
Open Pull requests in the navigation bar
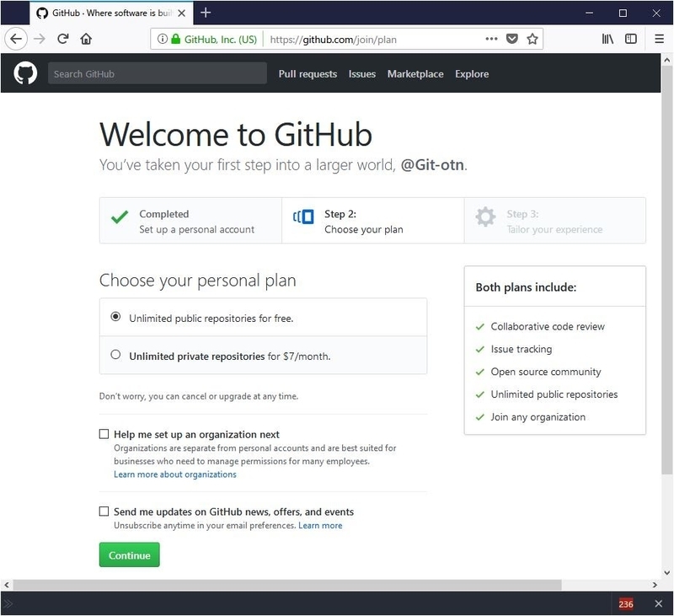click(308, 74)
